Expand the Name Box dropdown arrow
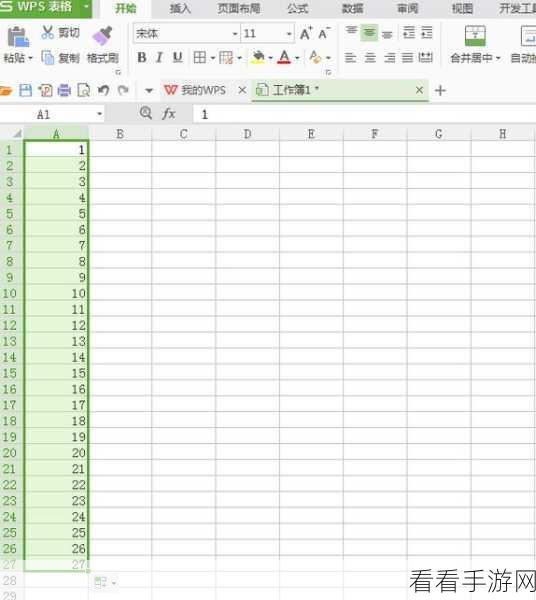The image size is (536, 600). click(x=99, y=114)
